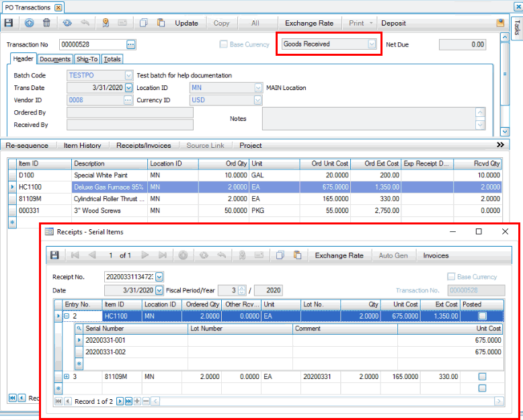This screenshot has height=420, width=523.
Task: Open Vendor ID lookup ellipsis button
Action: pos(128,100)
